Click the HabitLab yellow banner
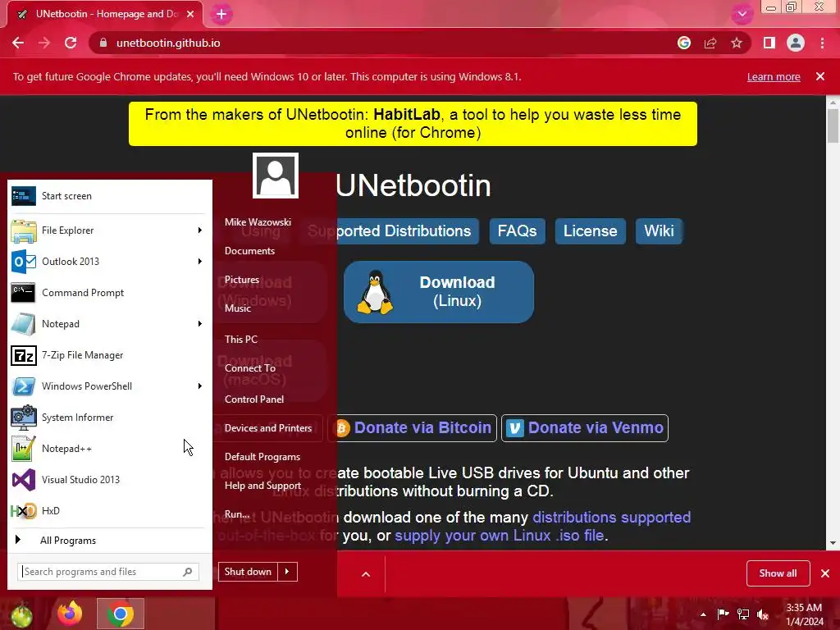840x630 pixels. tap(413, 124)
